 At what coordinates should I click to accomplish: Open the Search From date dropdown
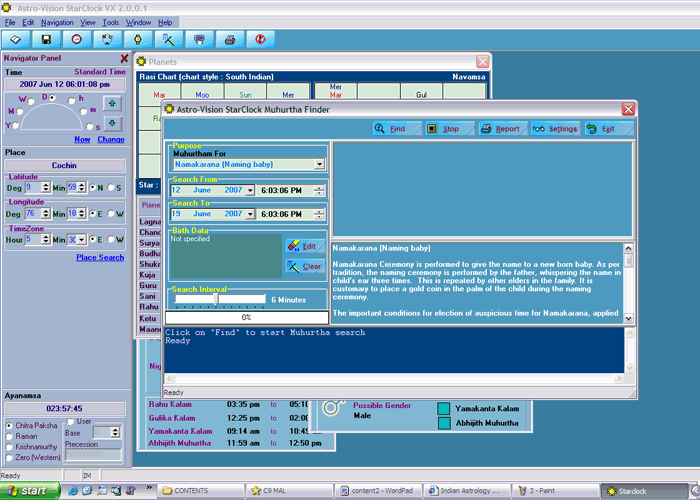point(250,191)
